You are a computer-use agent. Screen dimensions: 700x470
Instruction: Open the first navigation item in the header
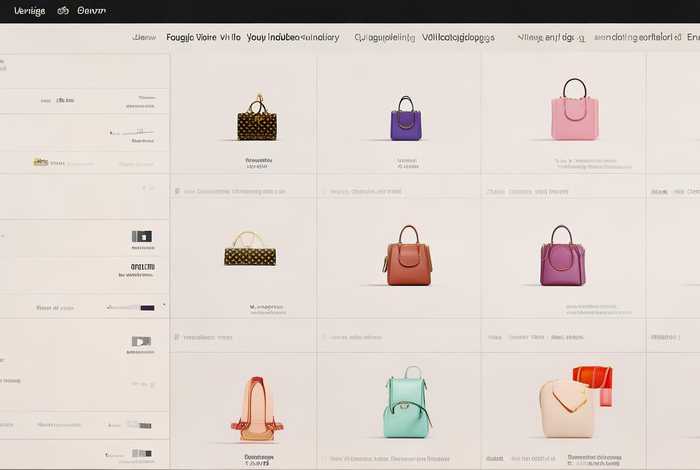[145, 37]
